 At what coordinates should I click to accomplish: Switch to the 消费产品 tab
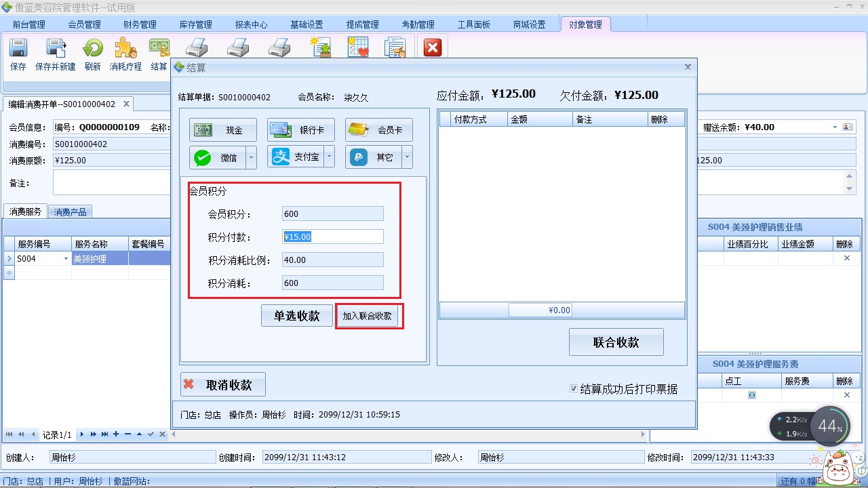point(70,211)
